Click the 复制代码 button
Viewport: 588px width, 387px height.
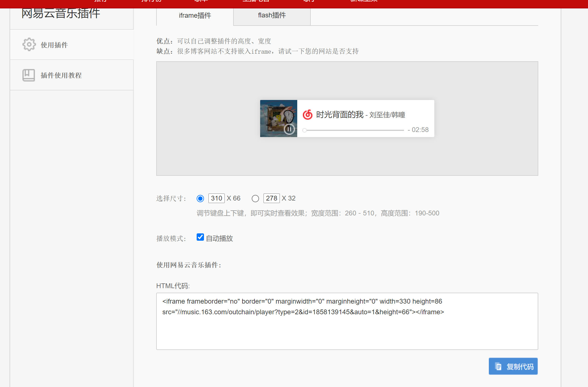point(513,366)
